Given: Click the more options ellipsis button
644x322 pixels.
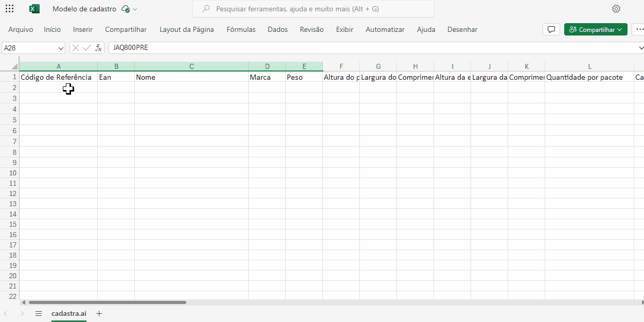Looking at the screenshot, I should point(638,29).
